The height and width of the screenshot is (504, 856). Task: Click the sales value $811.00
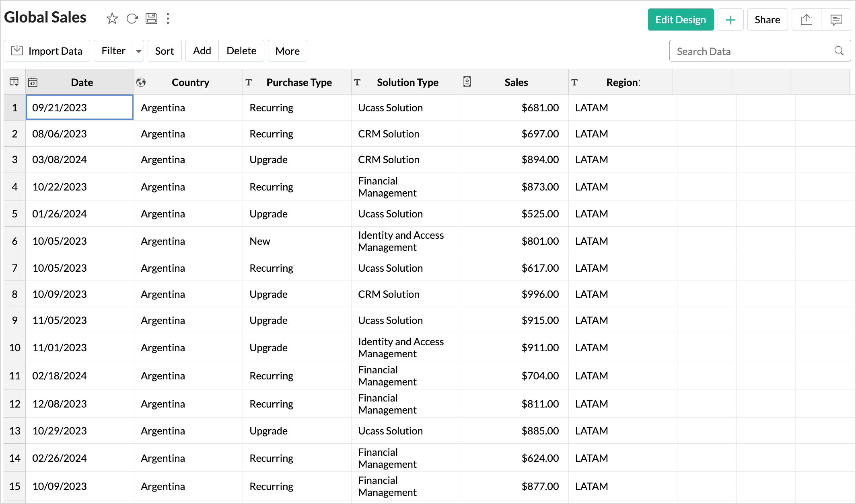pos(540,404)
